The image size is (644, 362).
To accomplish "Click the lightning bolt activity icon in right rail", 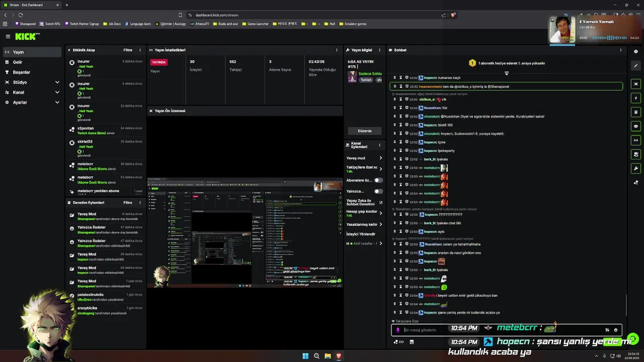I will click(636, 98).
